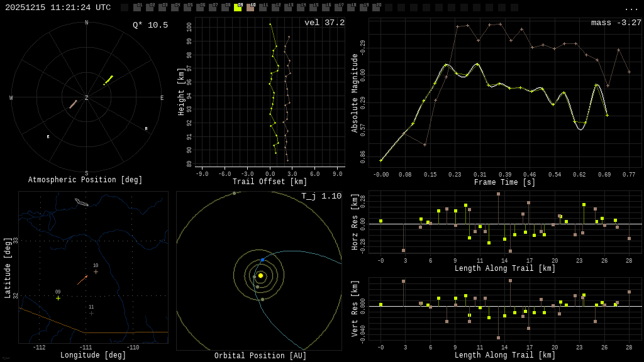Click the 20251215 11:21:24 UTC timestamp

click(x=58, y=8)
